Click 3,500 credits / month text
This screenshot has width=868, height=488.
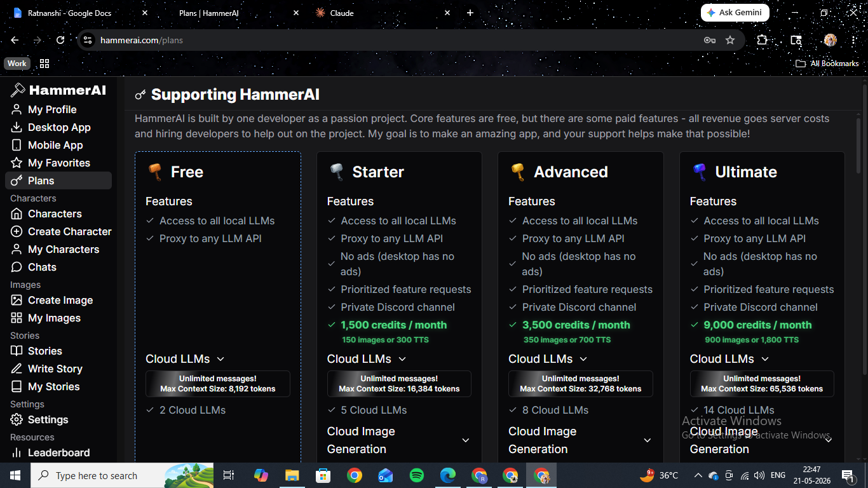[x=576, y=325]
